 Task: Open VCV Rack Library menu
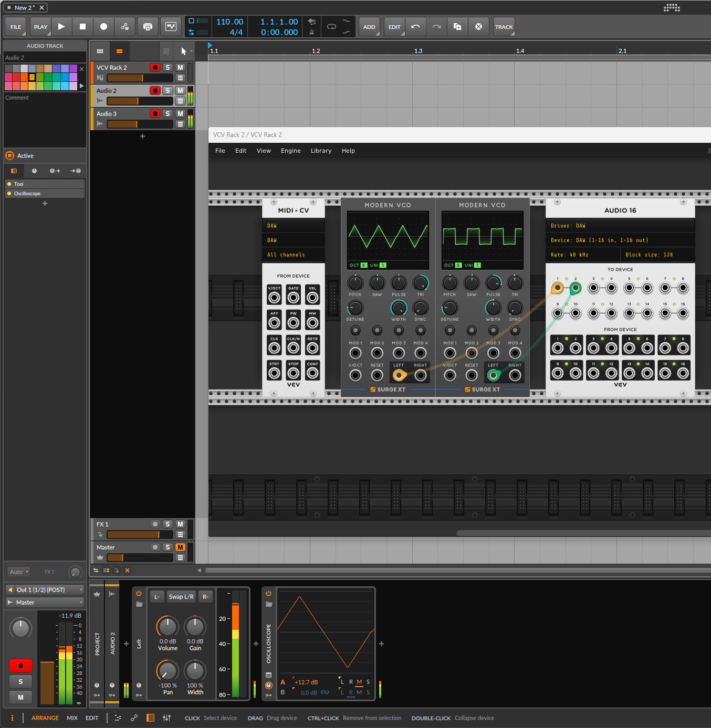(x=321, y=151)
